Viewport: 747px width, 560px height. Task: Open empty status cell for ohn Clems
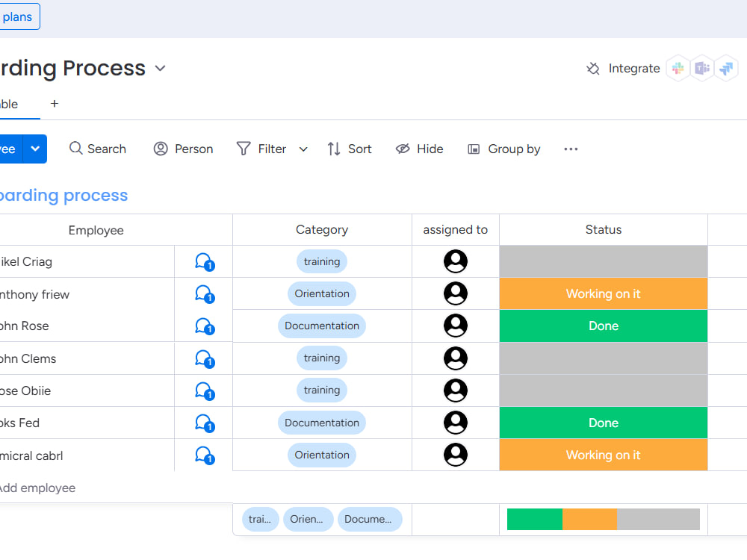coord(603,358)
